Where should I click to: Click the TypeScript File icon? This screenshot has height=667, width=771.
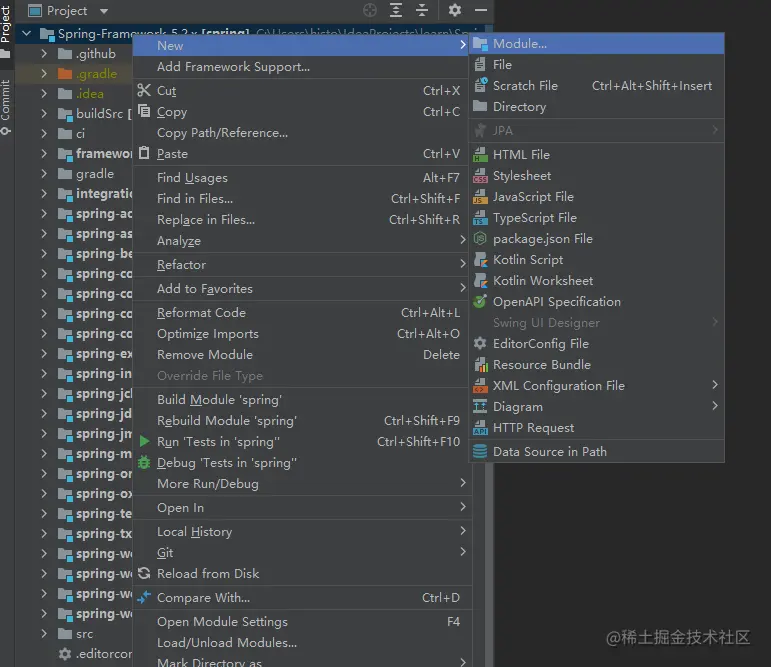(480, 217)
